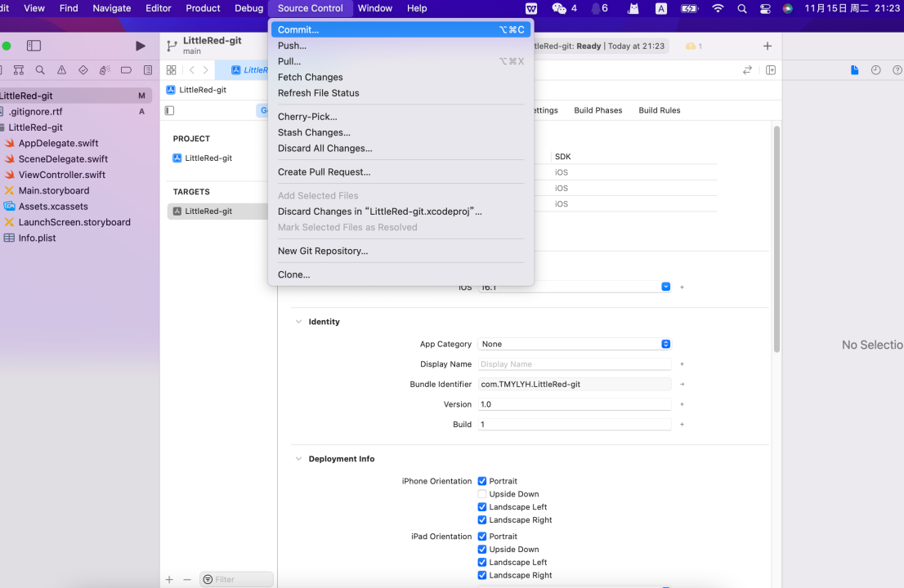
Task: Switch to Build Phases tab
Action: coord(597,110)
